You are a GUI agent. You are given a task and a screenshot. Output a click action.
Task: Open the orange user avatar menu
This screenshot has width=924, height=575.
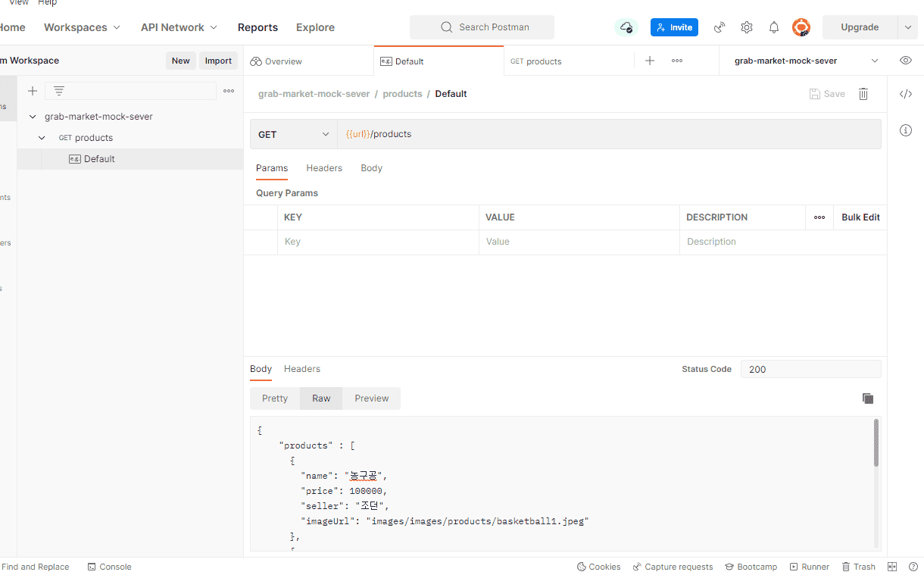[x=801, y=27]
